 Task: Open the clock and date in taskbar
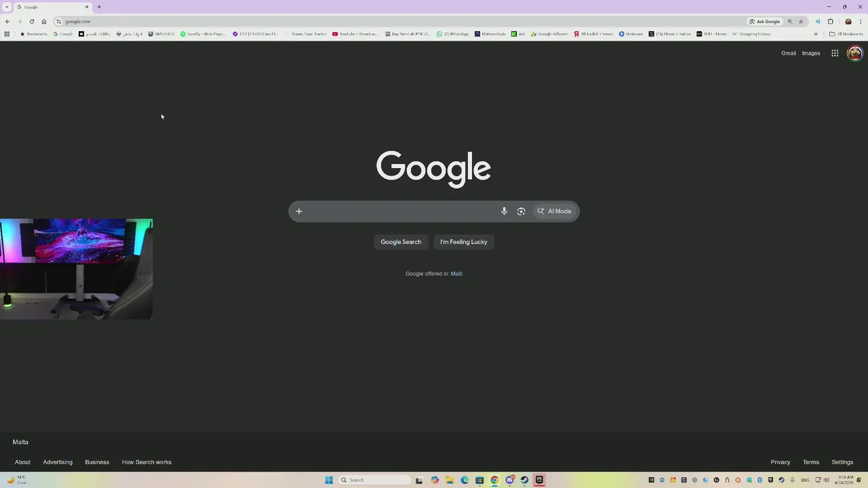pos(846,480)
